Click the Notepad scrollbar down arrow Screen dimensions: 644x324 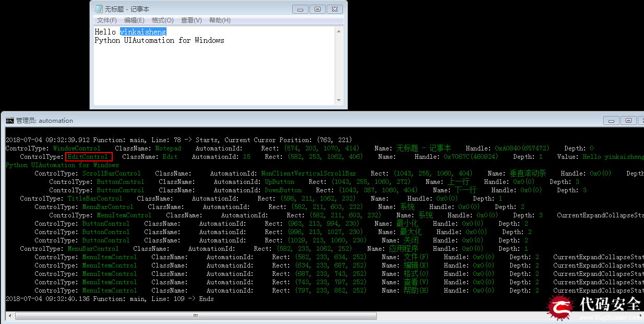coord(339,100)
